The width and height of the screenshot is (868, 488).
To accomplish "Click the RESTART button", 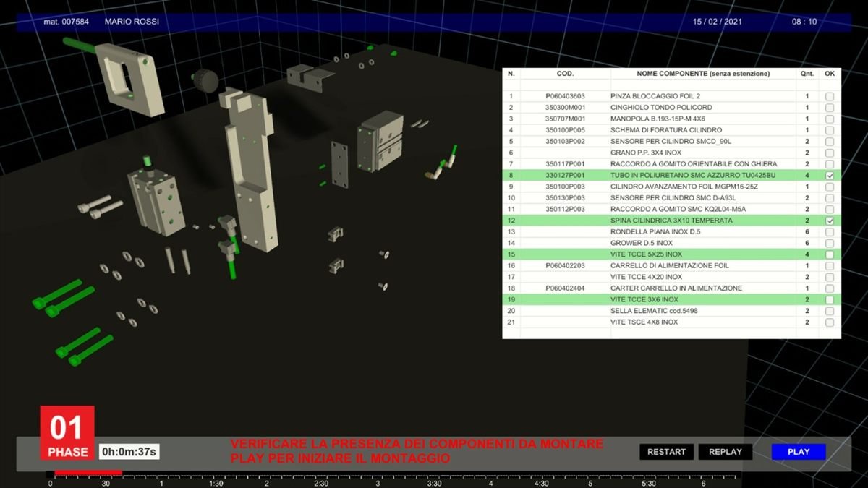I will (666, 452).
